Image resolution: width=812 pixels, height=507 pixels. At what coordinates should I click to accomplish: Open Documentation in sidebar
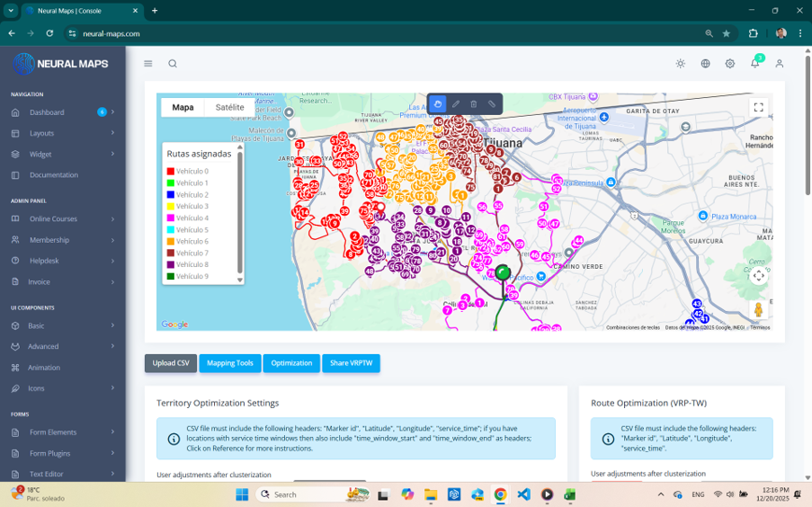54,175
